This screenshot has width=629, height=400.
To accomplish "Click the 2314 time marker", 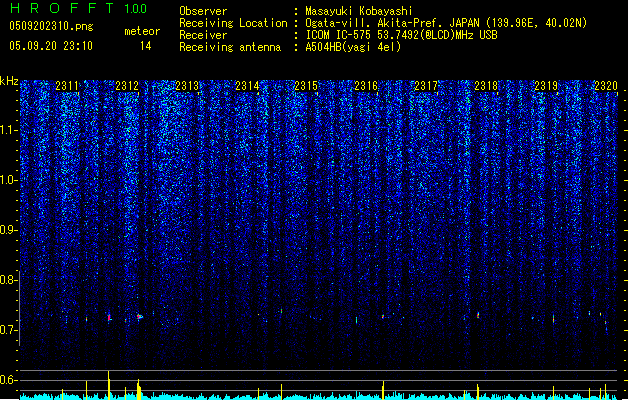I will click(x=247, y=86).
